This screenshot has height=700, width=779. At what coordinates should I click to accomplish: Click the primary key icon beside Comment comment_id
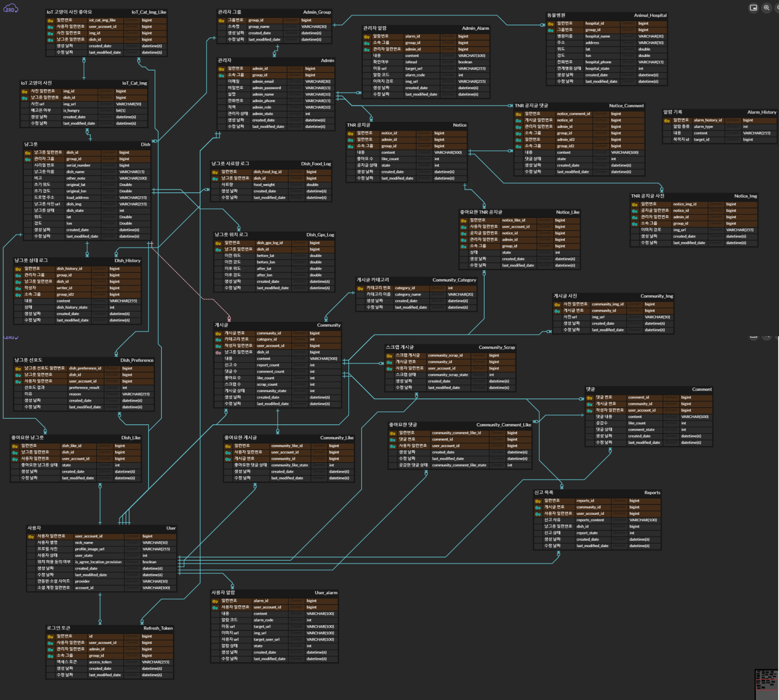589,398
